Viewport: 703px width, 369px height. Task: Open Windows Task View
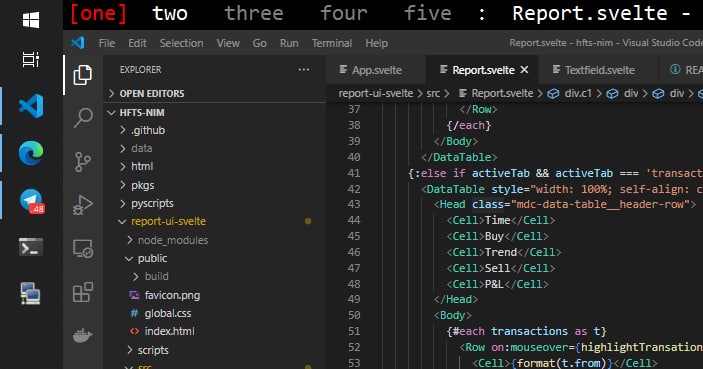point(31,59)
